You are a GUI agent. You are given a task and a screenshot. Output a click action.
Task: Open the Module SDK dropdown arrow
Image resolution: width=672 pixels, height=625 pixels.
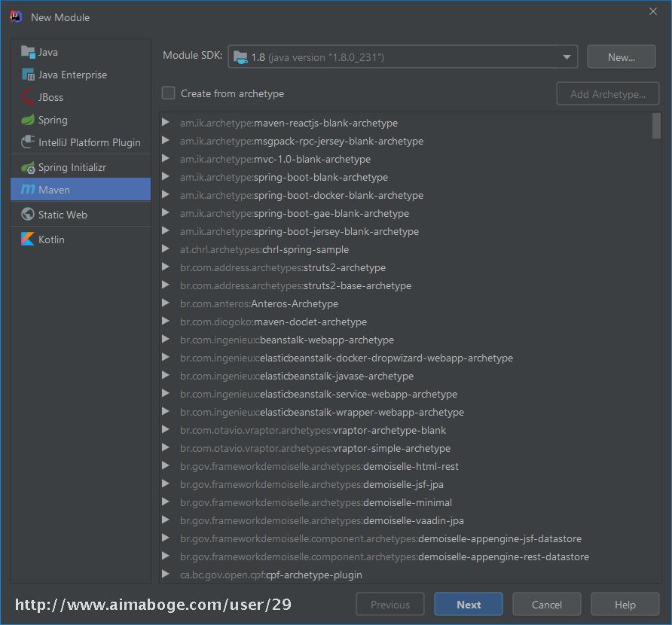point(567,57)
